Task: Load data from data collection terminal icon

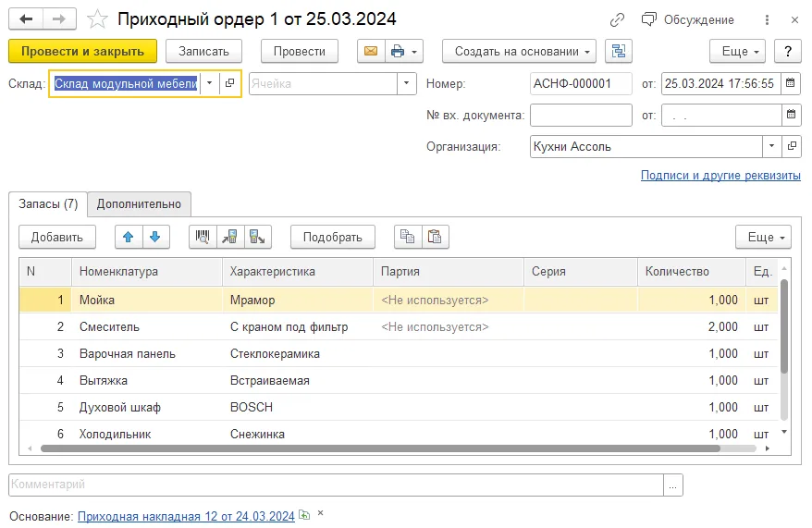Action: click(230, 237)
